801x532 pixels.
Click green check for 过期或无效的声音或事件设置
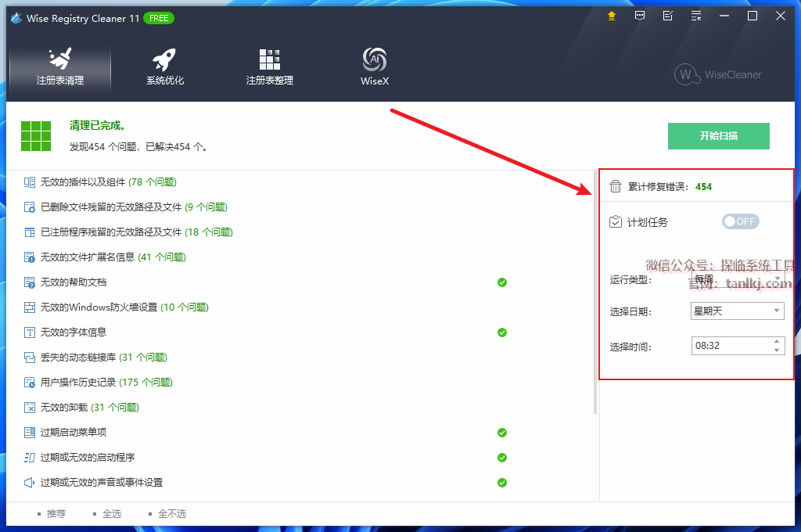502,483
